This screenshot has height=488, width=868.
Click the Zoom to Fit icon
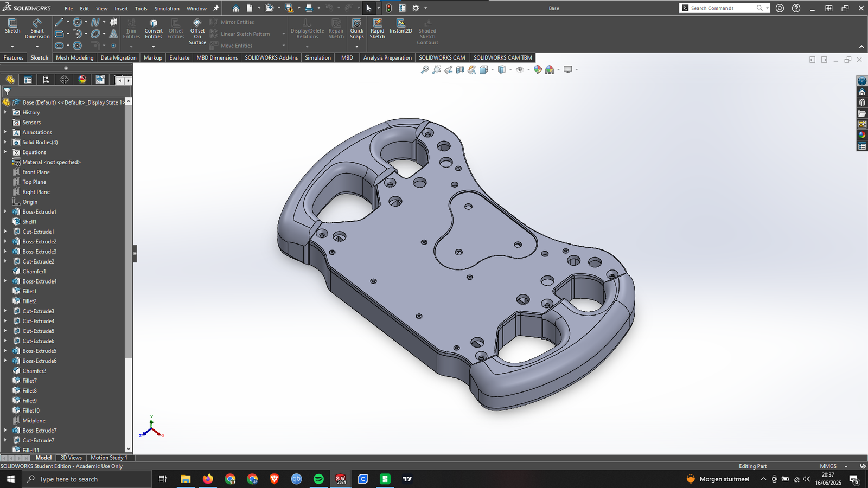pyautogui.click(x=425, y=69)
